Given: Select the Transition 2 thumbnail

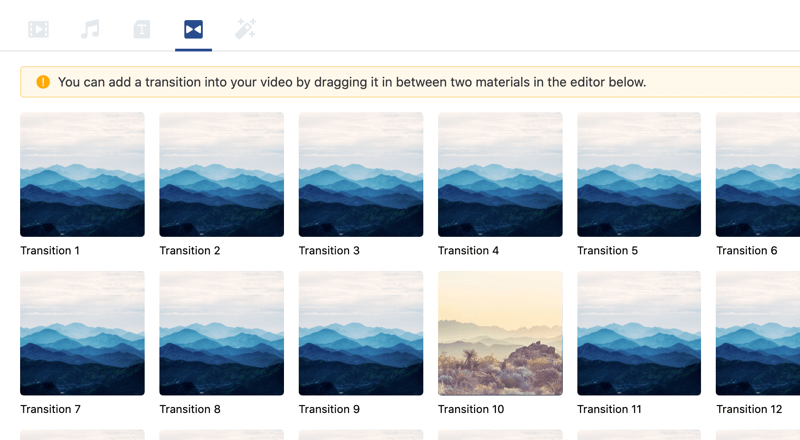Looking at the screenshot, I should [221, 175].
